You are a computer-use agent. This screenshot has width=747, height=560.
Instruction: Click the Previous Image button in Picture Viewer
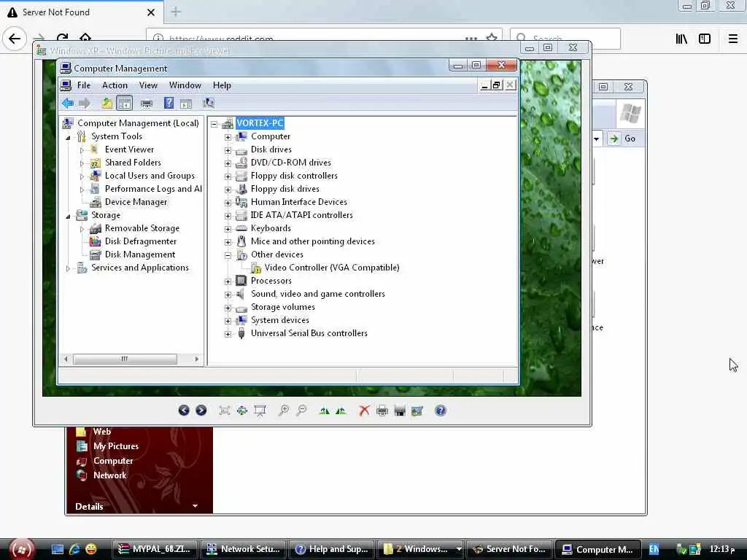tap(184, 411)
